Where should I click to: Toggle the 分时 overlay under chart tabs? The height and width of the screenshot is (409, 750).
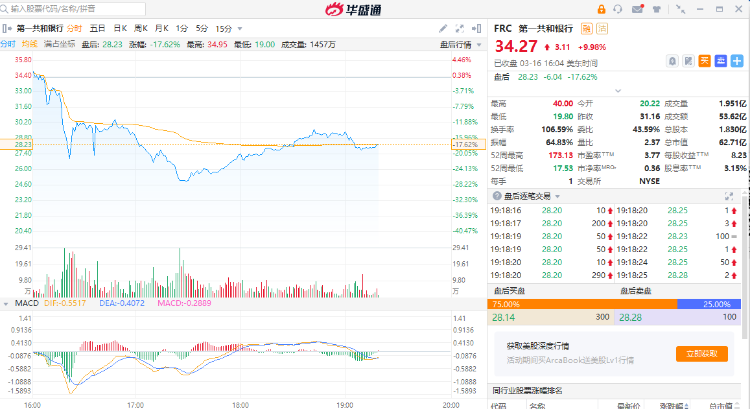point(8,44)
